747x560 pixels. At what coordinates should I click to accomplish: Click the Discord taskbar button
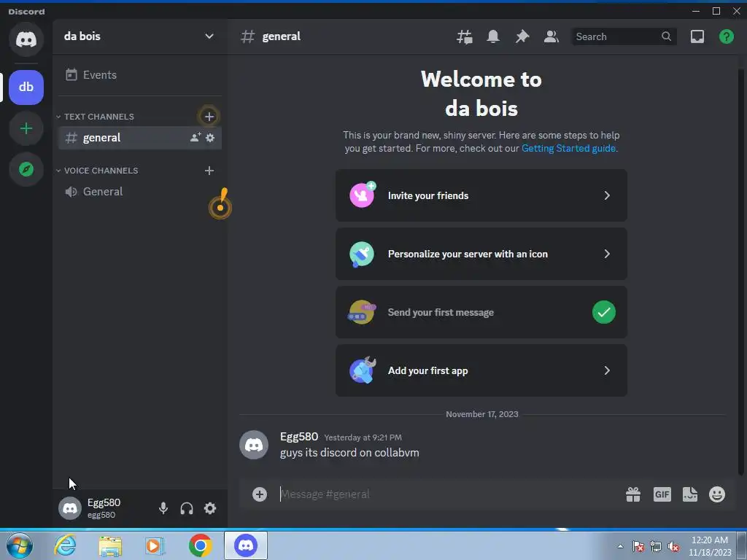click(x=246, y=545)
